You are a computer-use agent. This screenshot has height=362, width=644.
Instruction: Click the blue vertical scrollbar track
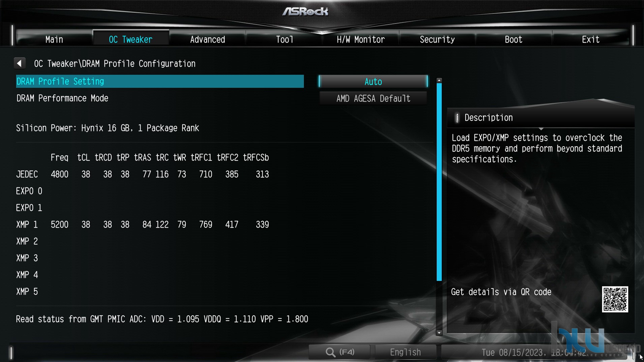(439, 182)
